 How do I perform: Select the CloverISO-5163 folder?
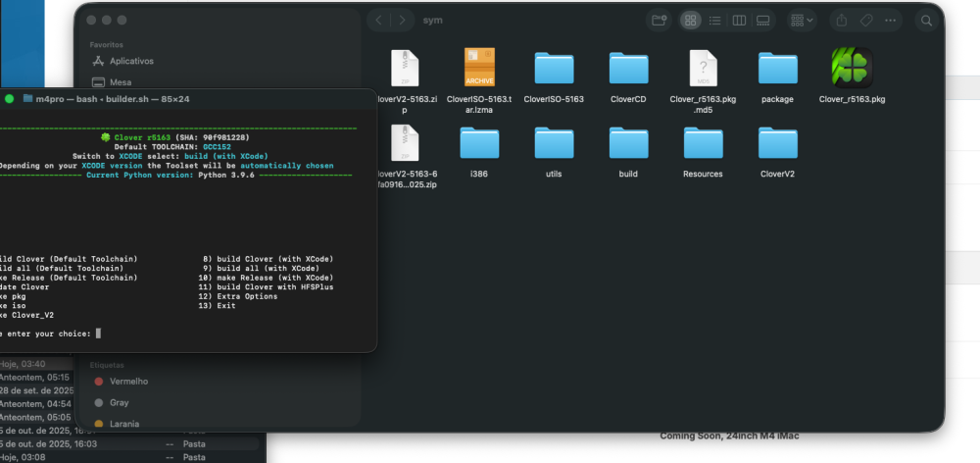coord(554,68)
